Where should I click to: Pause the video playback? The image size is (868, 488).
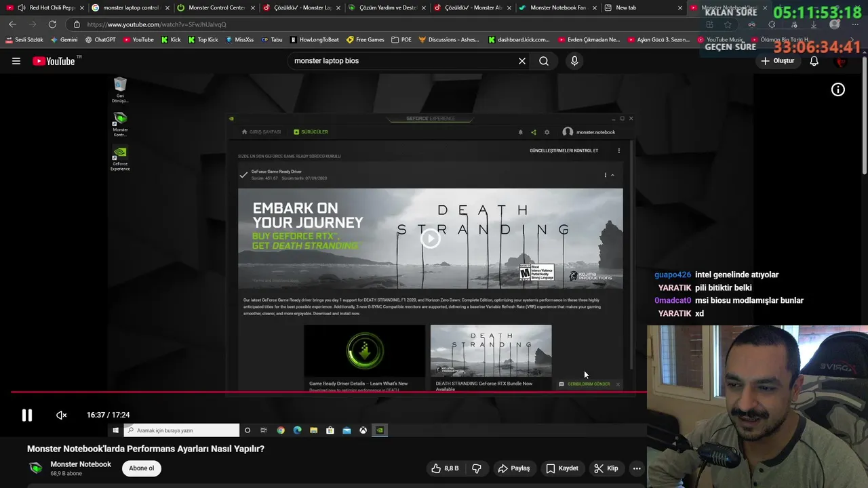27,415
